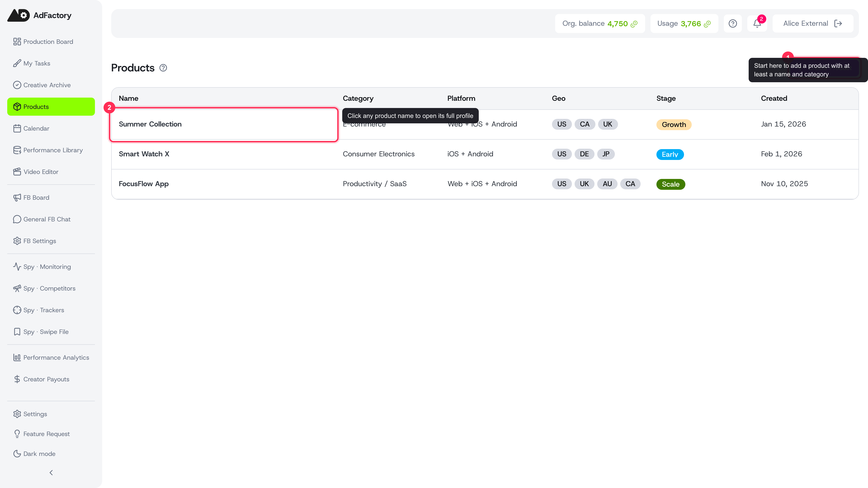868x488 pixels.
Task: Open Summer Collection product profile
Action: pos(150,124)
